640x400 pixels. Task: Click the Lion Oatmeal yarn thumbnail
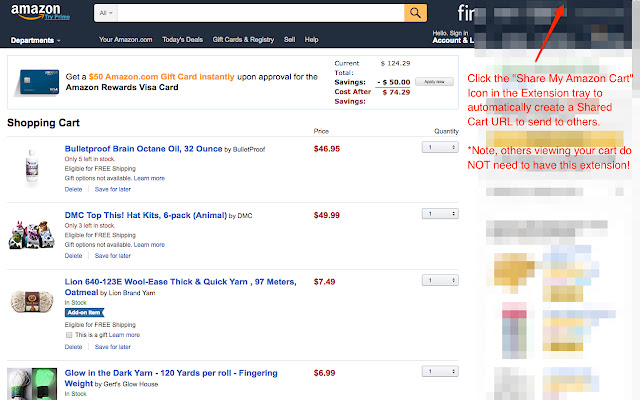(x=32, y=302)
